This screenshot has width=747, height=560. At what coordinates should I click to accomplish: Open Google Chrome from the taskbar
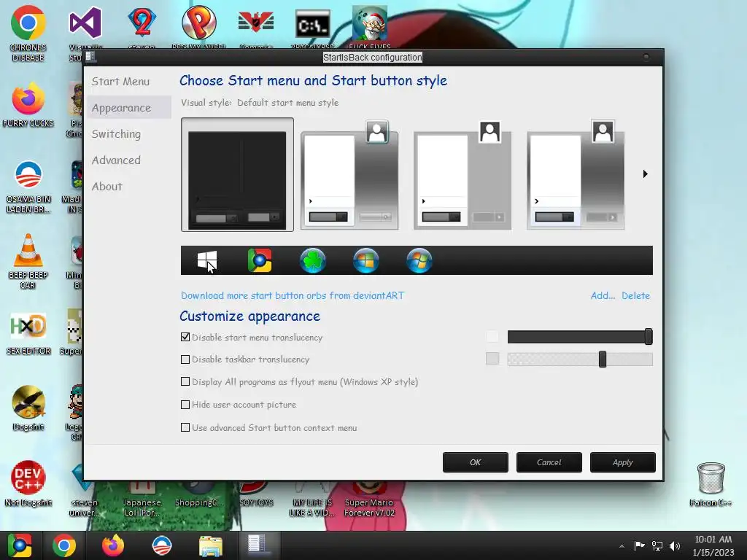pos(64,545)
